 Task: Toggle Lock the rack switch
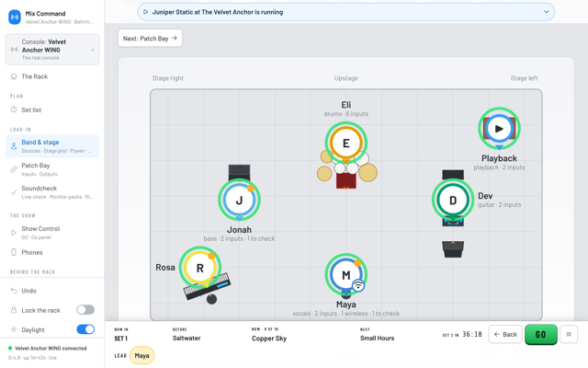(85, 310)
